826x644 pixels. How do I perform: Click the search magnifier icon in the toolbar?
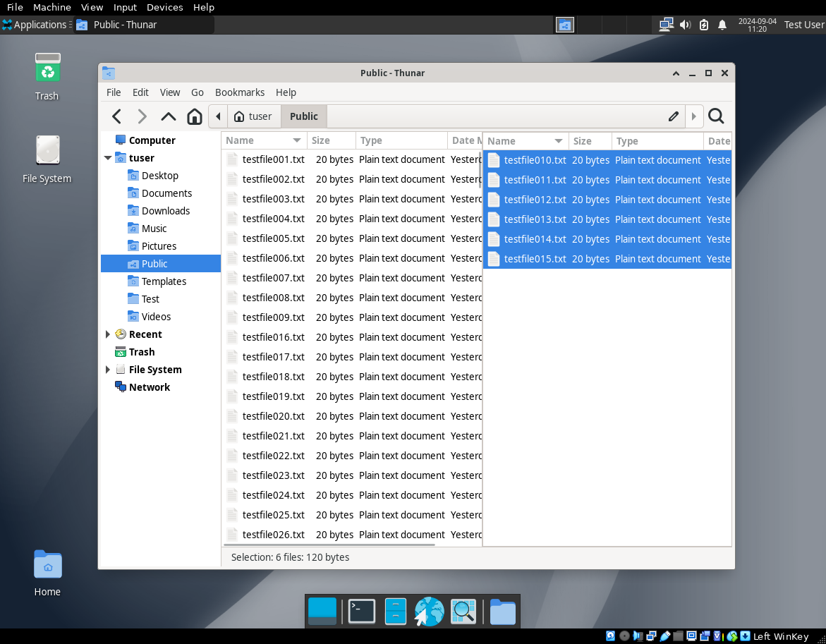click(x=715, y=116)
